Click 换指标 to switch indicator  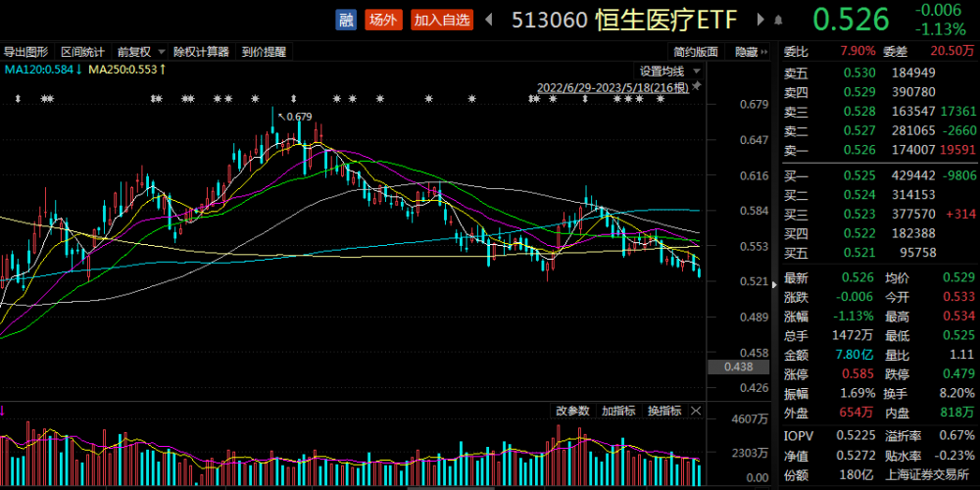click(x=665, y=411)
